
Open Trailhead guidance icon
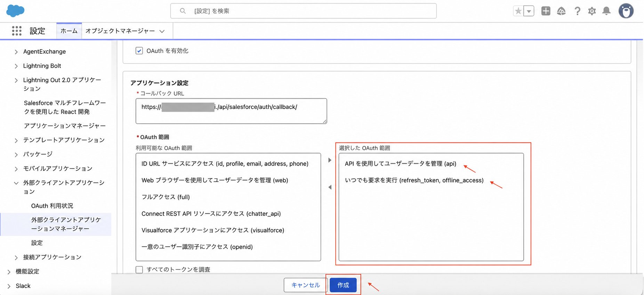pyautogui.click(x=561, y=11)
